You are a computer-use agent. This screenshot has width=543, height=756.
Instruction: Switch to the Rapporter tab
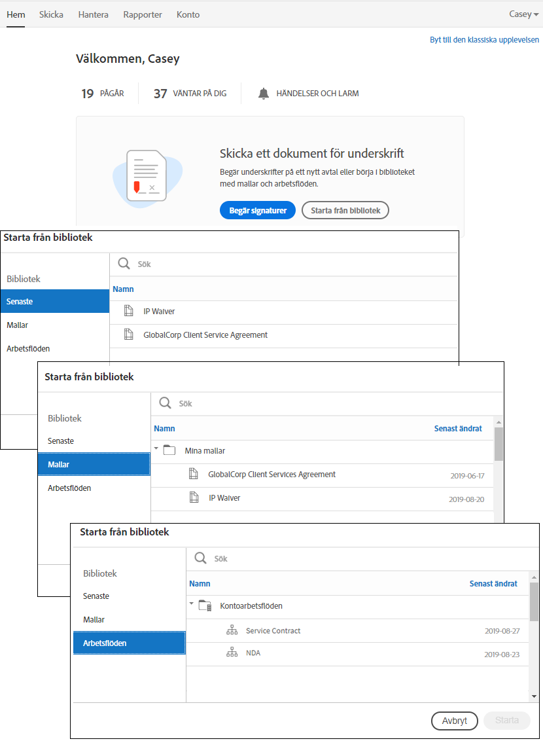click(143, 14)
